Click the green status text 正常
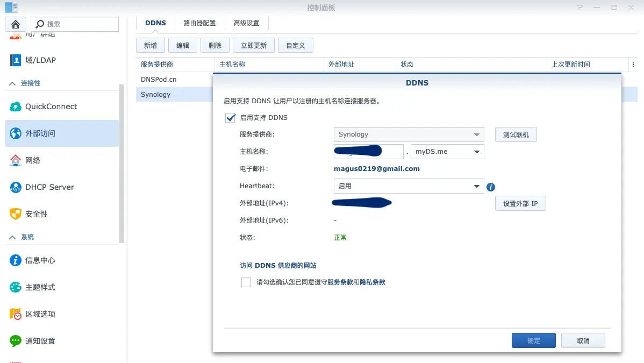 pos(340,238)
